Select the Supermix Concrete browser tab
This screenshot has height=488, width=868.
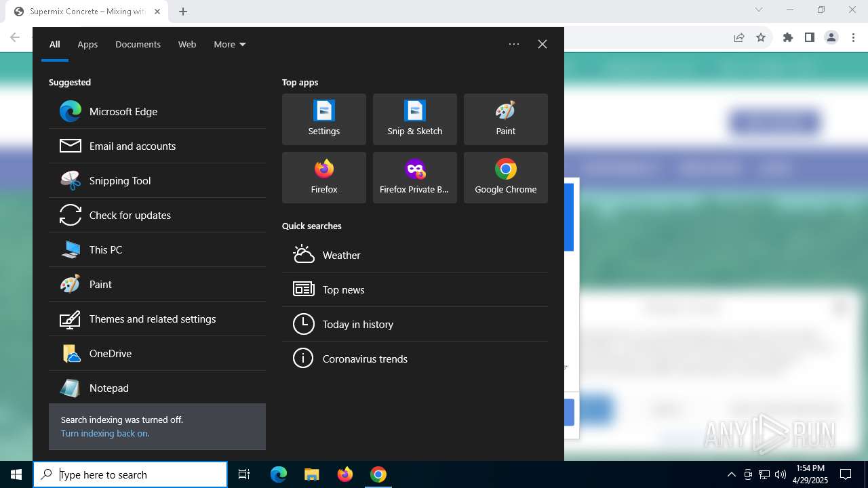coord(87,12)
